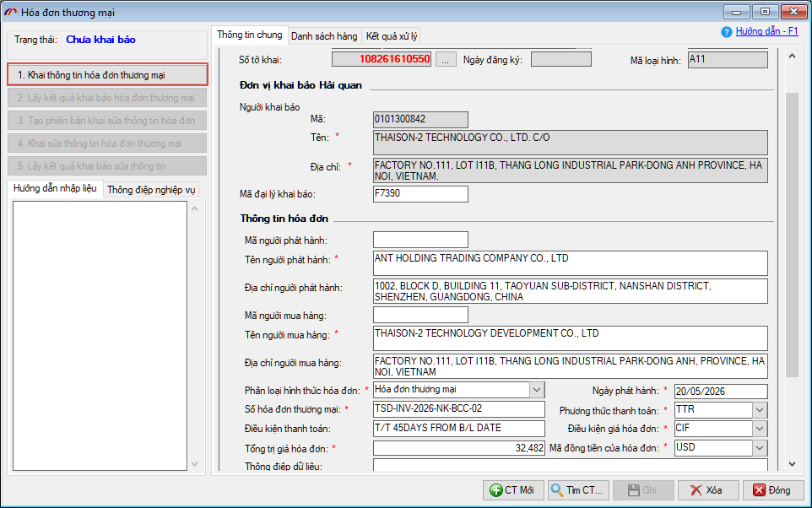Open the Kết quả xử lý tab
The width and height of the screenshot is (812, 508).
[x=392, y=36]
